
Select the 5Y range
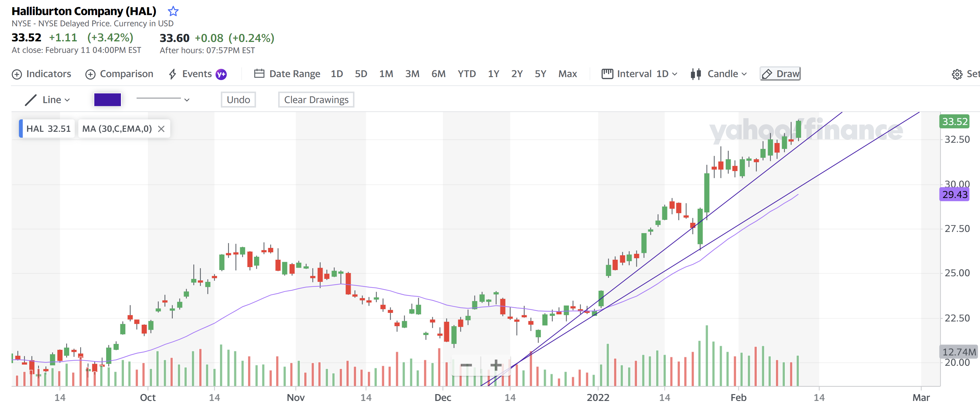541,74
